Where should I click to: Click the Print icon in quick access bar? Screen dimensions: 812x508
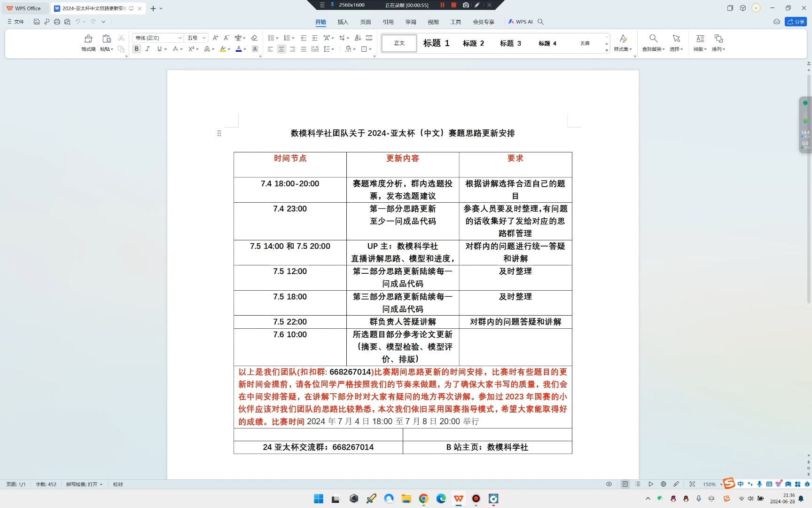pos(57,22)
